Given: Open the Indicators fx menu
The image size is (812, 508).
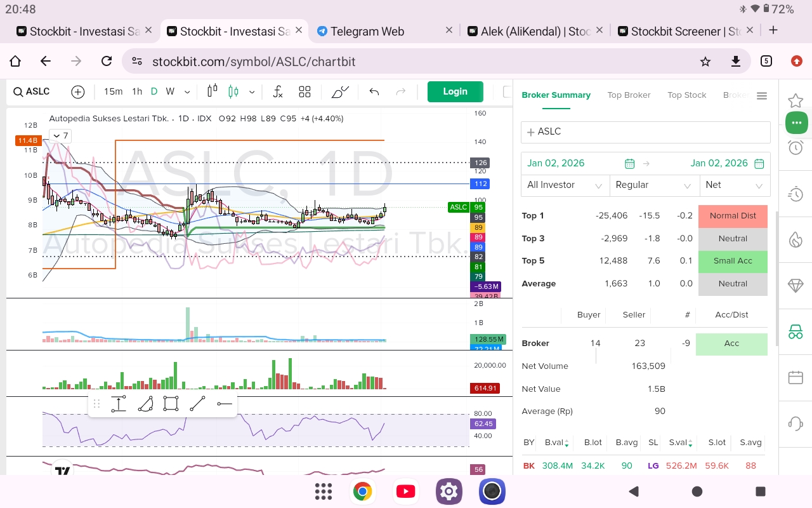Looking at the screenshot, I should tap(277, 92).
